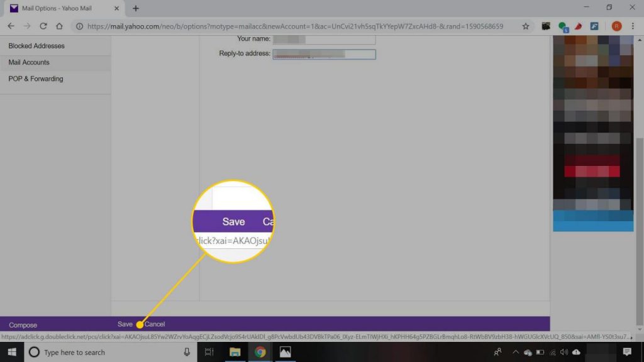View site information icon in address bar
This screenshot has width=644, height=362.
coord(79,26)
